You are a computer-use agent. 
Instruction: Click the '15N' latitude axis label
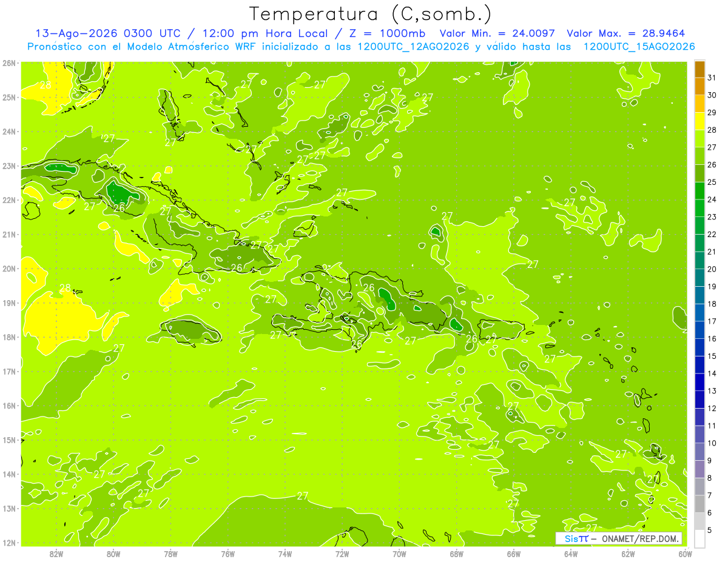click(10, 440)
